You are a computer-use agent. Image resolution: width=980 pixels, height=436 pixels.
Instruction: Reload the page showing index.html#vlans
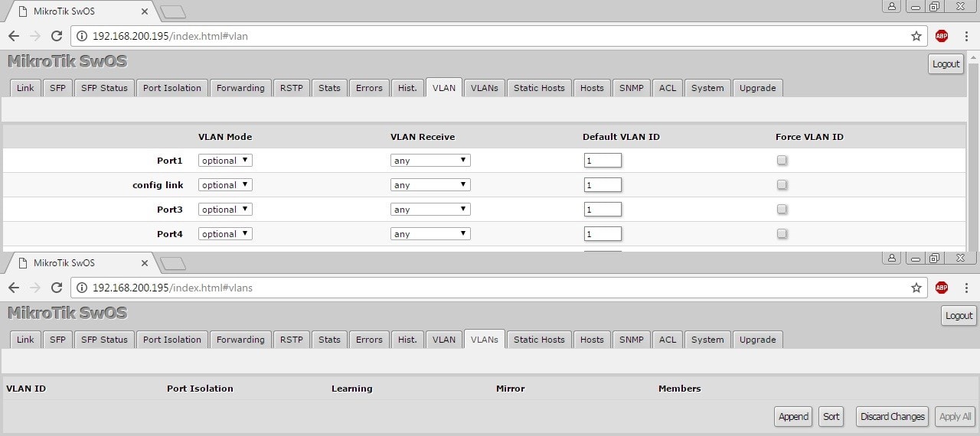56,288
